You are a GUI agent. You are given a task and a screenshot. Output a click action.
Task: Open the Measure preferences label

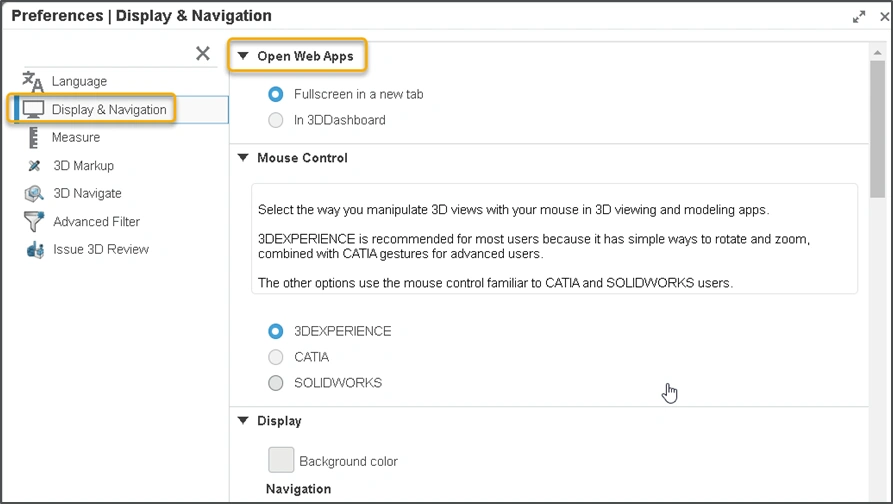point(76,137)
